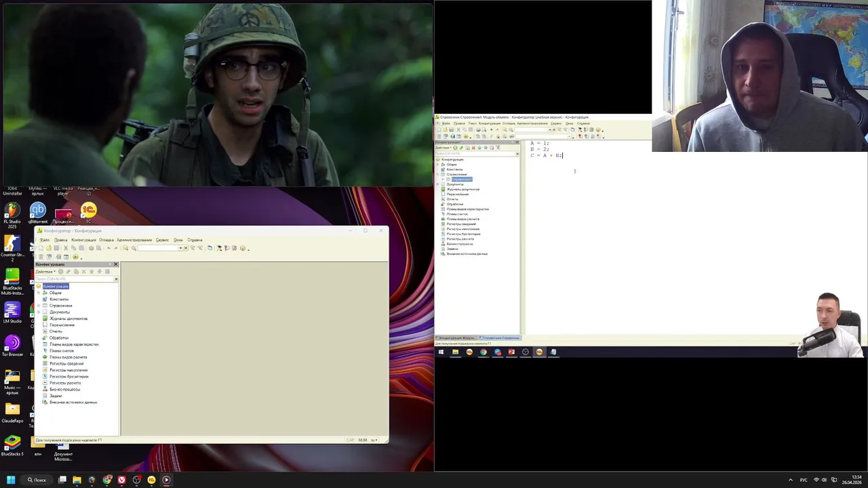
Task: Click Open file icon in front Configurator toolbar
Action: [49, 248]
